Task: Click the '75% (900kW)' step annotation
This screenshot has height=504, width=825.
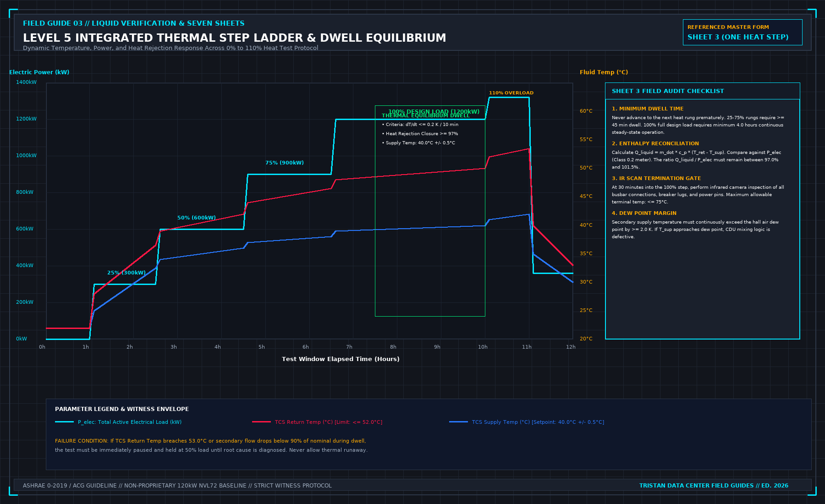Action: point(285,163)
